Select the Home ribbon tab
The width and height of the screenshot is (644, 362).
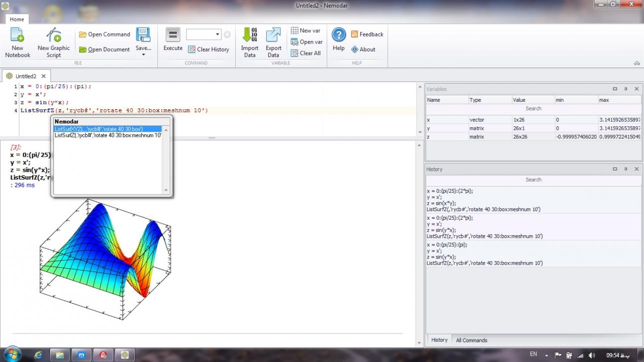click(x=17, y=19)
